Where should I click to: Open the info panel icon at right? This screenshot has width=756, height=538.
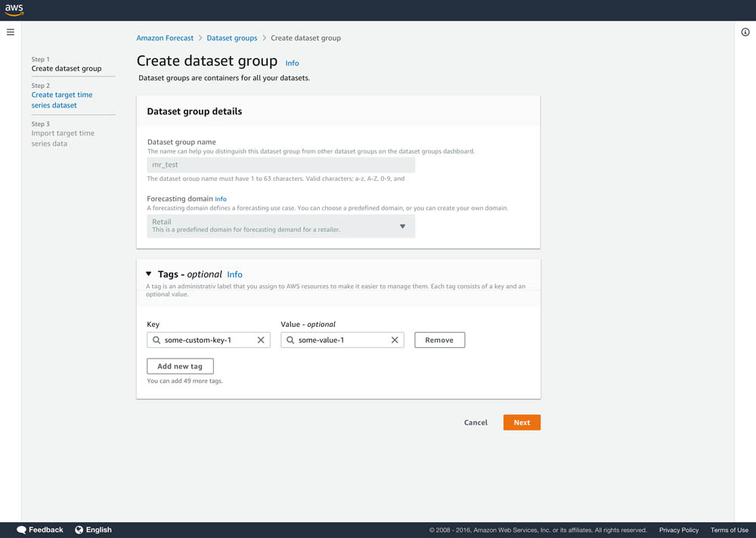click(x=745, y=33)
